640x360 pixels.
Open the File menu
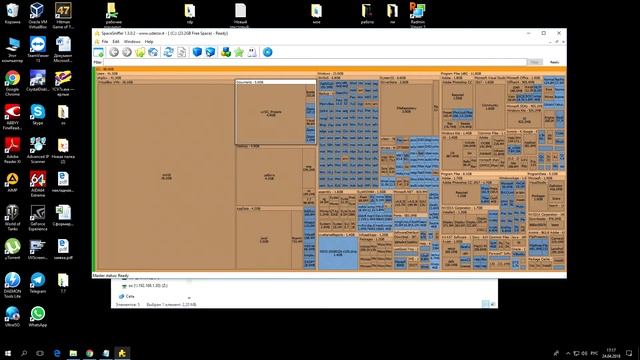(x=105, y=42)
